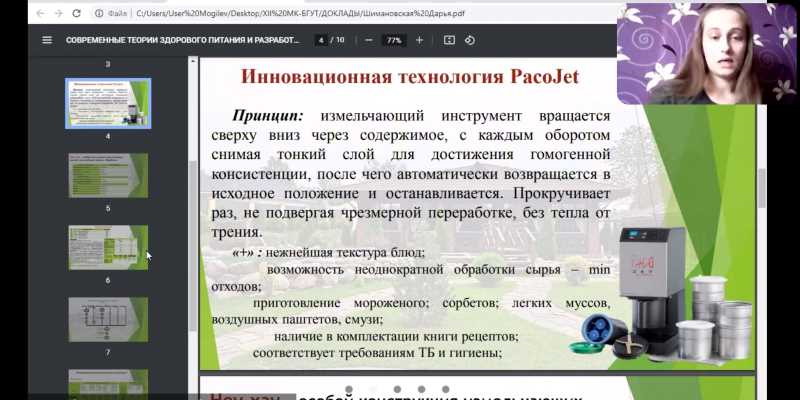Viewport: 800px width, 400px height.
Task: Click the presenter webcam video
Action: 707,53
